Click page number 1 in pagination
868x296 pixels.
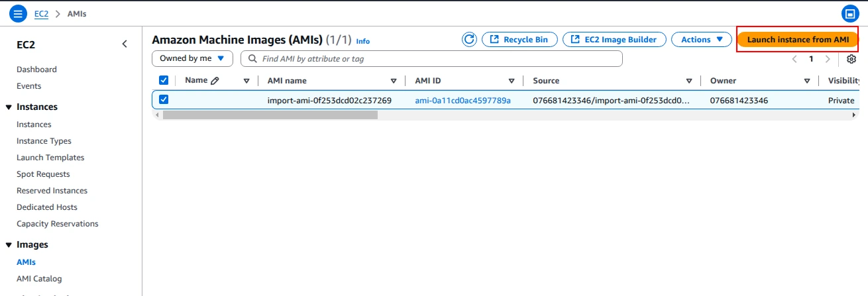pos(811,59)
